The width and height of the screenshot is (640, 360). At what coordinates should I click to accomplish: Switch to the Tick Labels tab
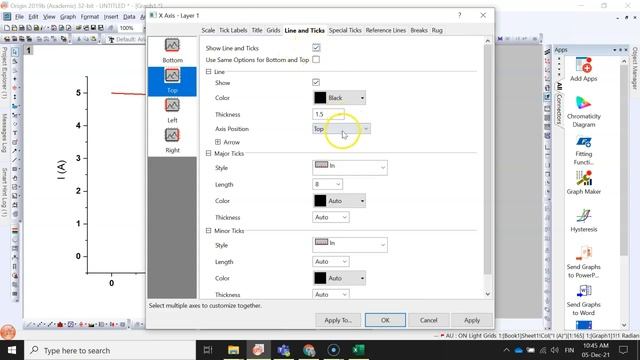(x=233, y=30)
